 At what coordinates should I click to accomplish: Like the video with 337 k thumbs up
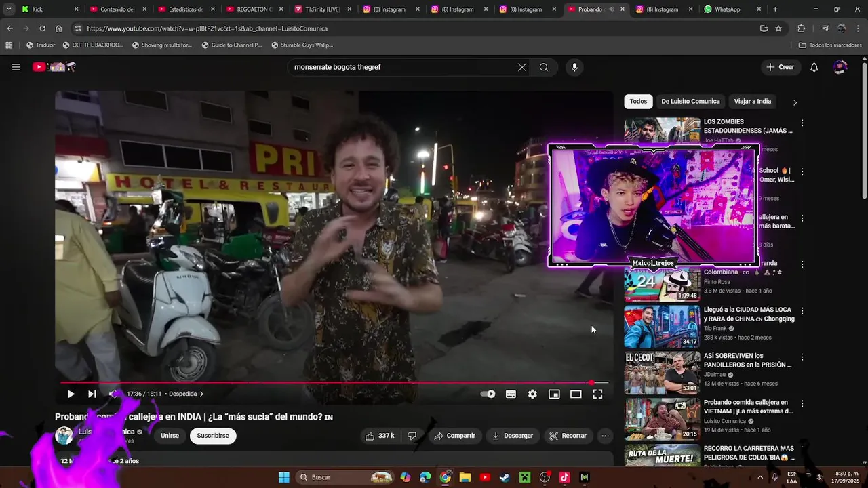380,436
